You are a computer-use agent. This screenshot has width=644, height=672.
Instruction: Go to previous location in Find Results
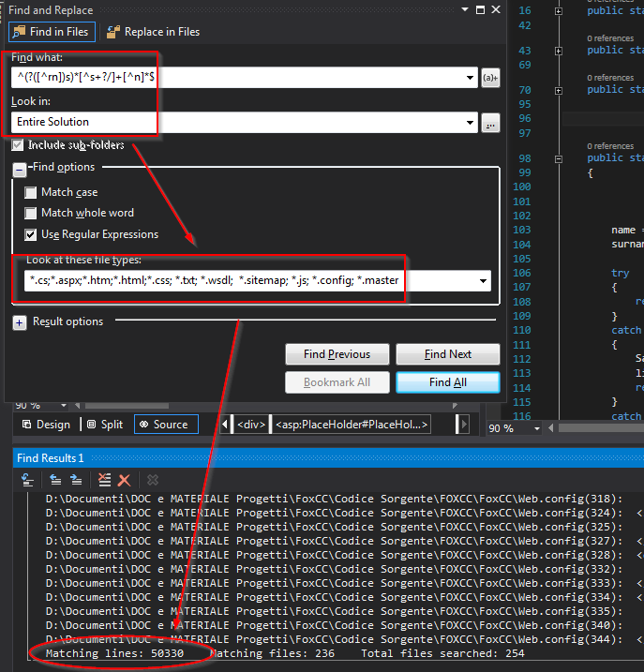click(56, 479)
